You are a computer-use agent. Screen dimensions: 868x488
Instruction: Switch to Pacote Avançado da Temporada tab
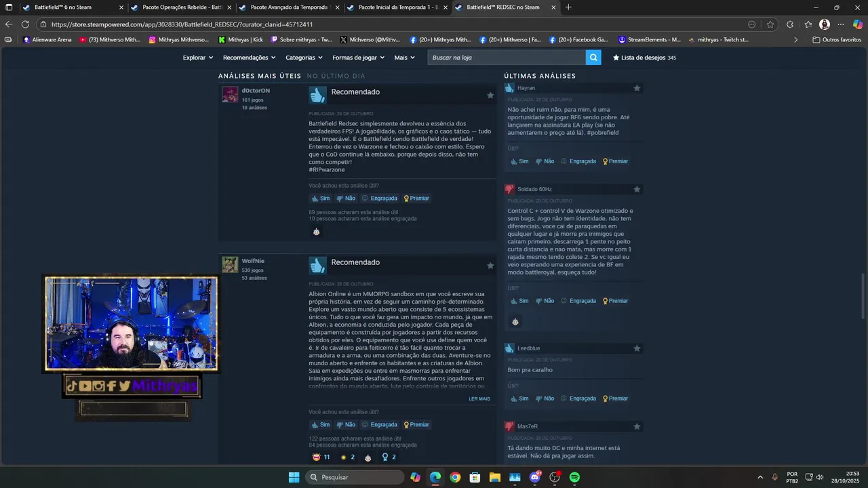(290, 7)
